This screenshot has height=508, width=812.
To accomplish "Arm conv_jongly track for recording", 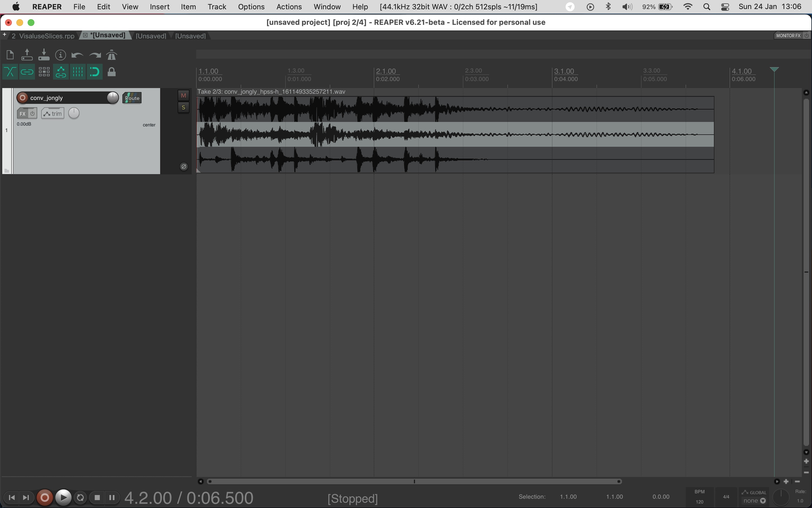I will coord(23,98).
